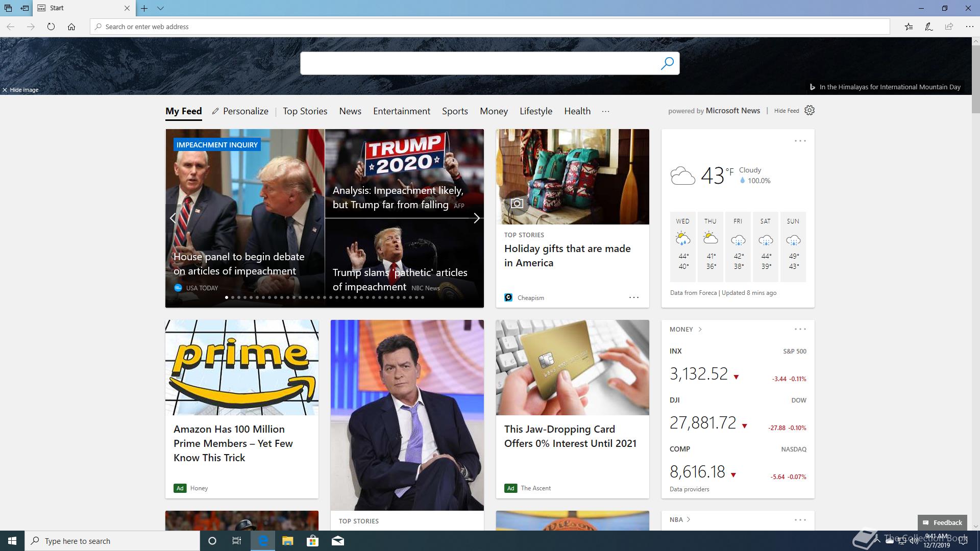This screenshot has height=551, width=980.
Task: Click the taskbar search box
Action: coord(112,541)
